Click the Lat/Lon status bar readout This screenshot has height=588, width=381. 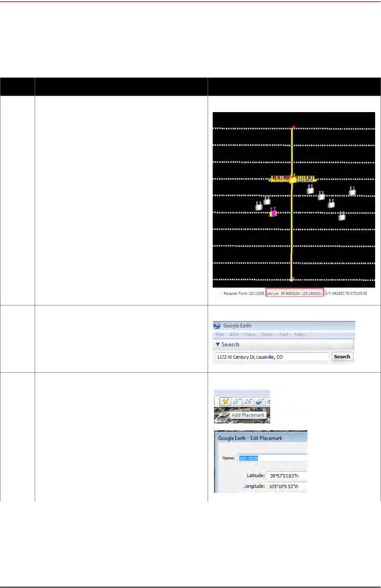(294, 293)
